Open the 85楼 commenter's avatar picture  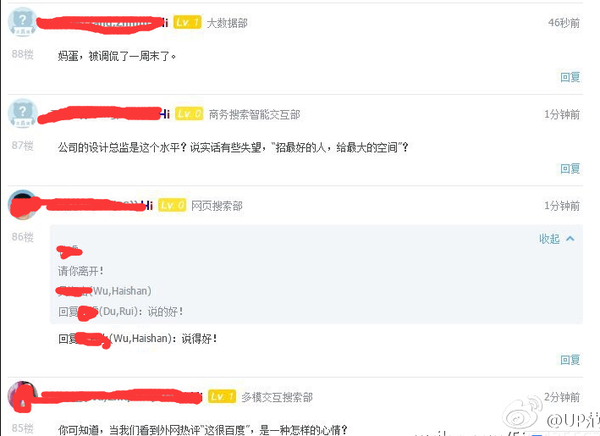[22, 396]
